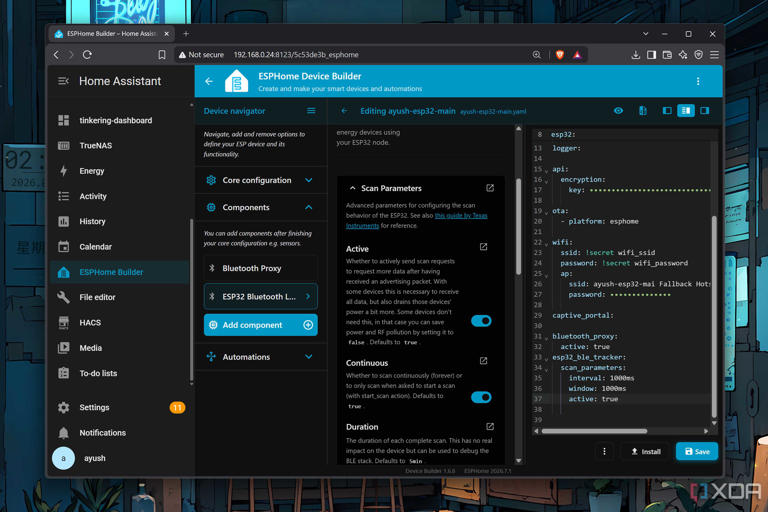768x512 pixels.
Task: Fold the api block in YAML
Action: tap(547, 170)
